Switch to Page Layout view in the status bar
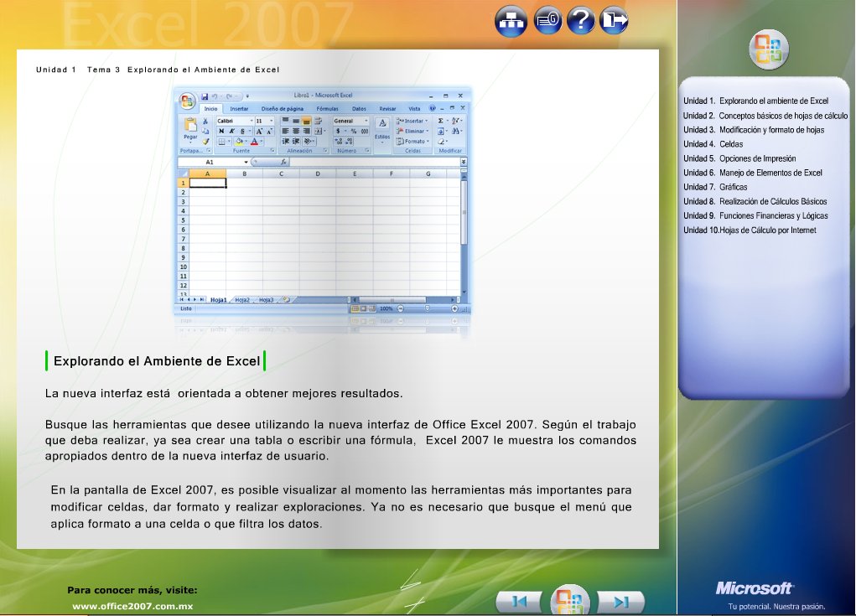Viewport: 856px width, 616px height. point(364,308)
